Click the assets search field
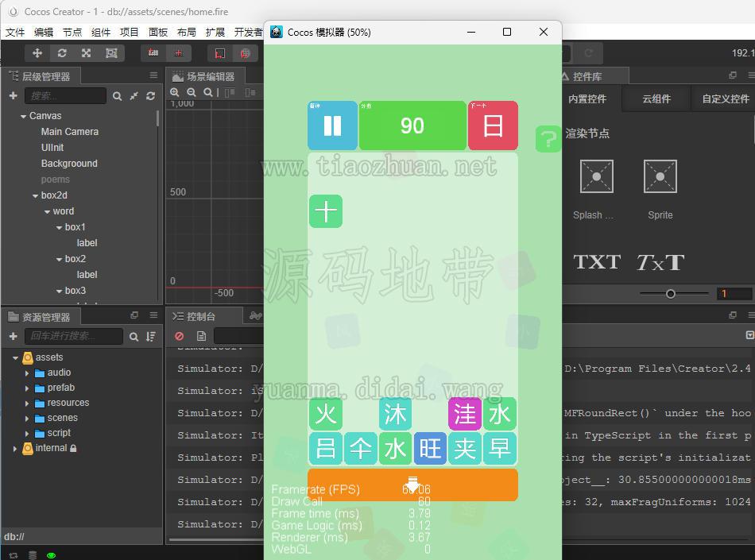755x560 pixels. [74, 336]
